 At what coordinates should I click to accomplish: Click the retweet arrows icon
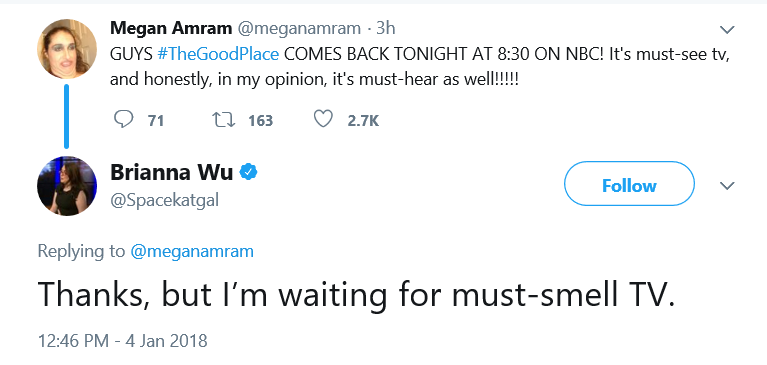coord(224,119)
